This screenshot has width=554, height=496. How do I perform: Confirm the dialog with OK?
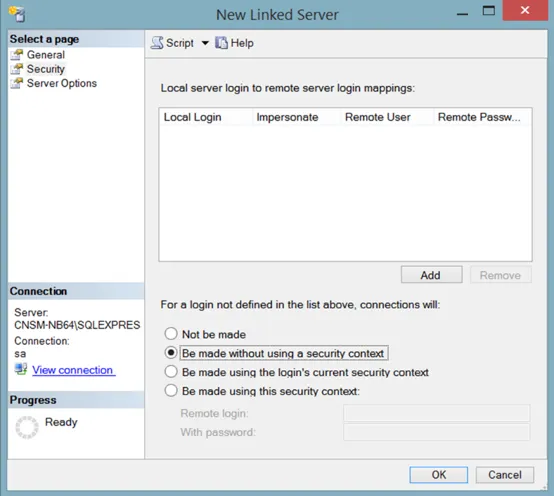[x=438, y=474]
